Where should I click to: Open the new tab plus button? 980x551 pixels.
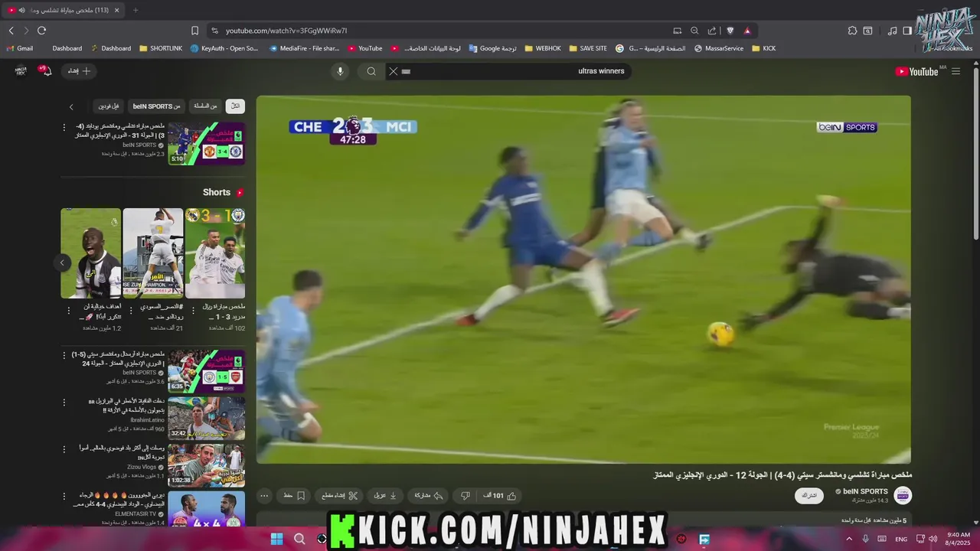point(136,10)
